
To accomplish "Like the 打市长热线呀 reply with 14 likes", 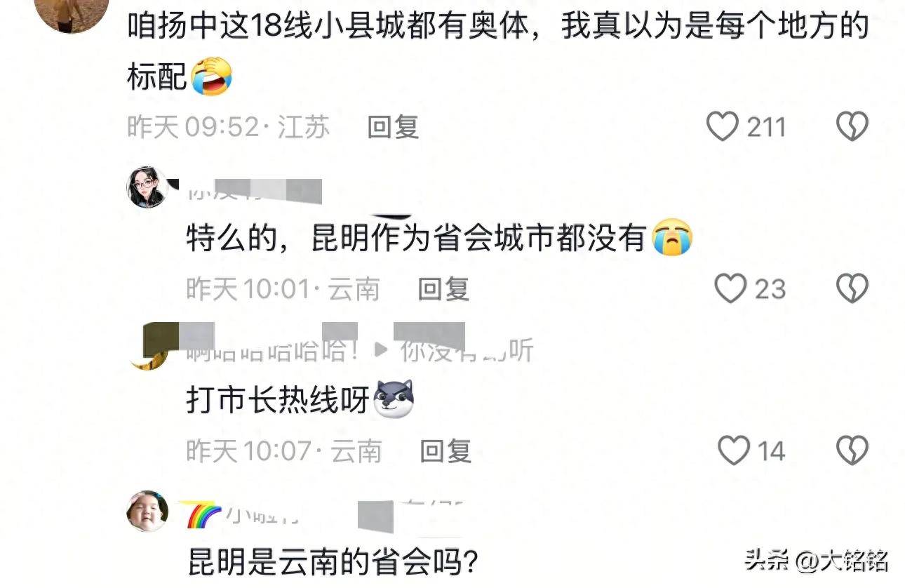I will 735,450.
